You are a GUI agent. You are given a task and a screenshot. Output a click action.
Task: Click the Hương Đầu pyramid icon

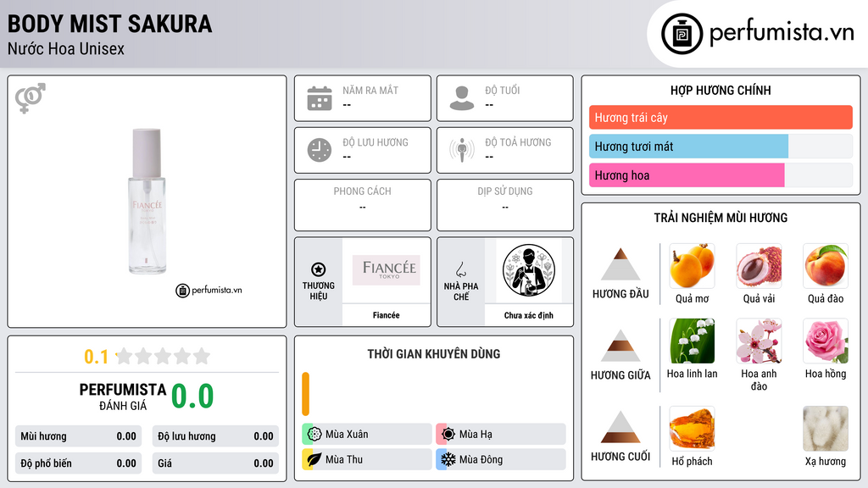coord(620,264)
